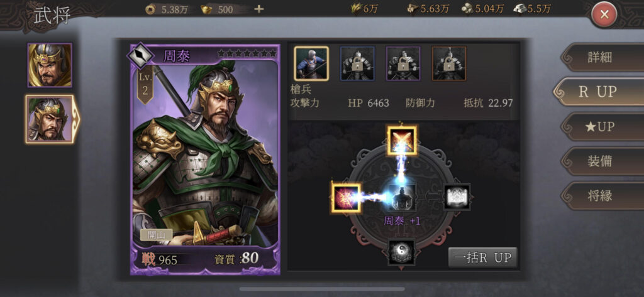Tap the third locked purple-framed troop icon
Image resolution: width=644 pixels, height=297 pixels.
(403, 63)
